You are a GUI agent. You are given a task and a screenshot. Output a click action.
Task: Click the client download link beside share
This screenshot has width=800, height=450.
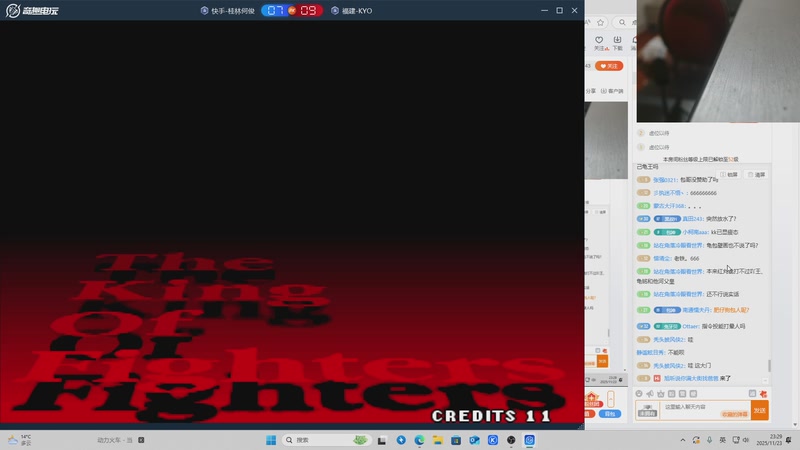pos(612,91)
